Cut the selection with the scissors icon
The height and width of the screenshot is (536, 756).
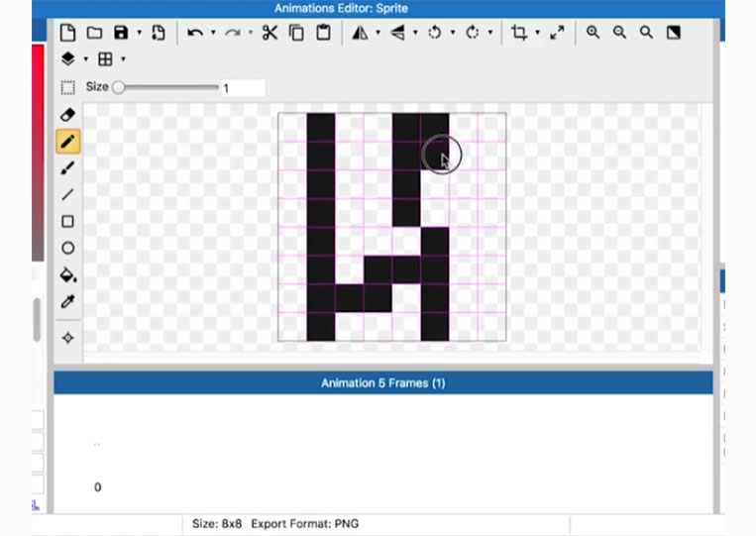270,33
